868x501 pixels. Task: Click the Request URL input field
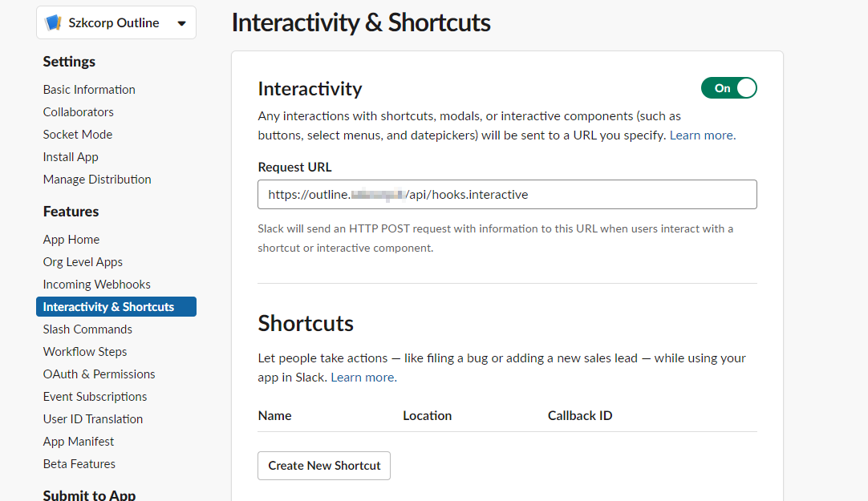(x=507, y=195)
